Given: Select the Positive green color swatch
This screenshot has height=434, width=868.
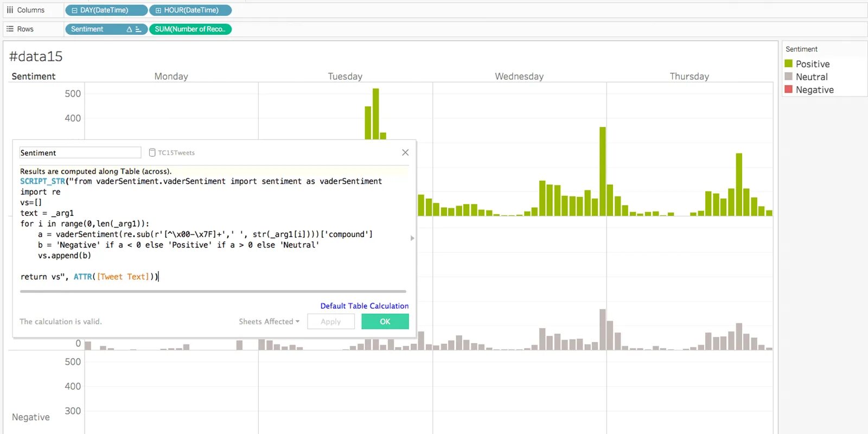Looking at the screenshot, I should (x=789, y=63).
